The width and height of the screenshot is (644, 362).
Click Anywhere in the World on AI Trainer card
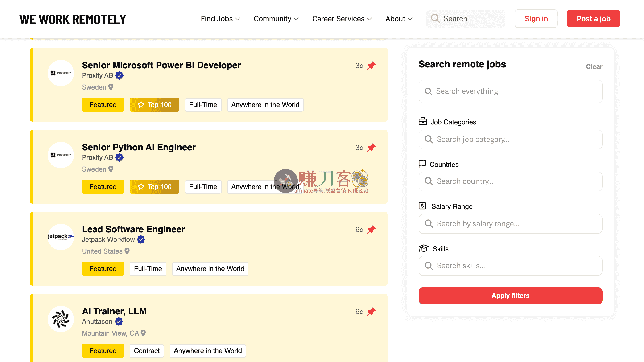click(x=208, y=351)
